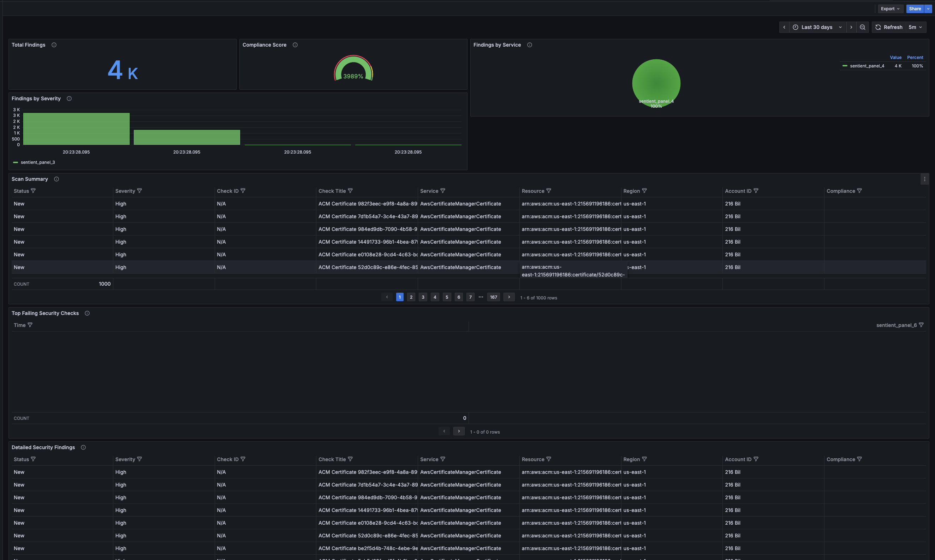Viewport: 935px width, 560px height.
Task: Open Scan Summary panel three-dot menu
Action: (x=924, y=179)
